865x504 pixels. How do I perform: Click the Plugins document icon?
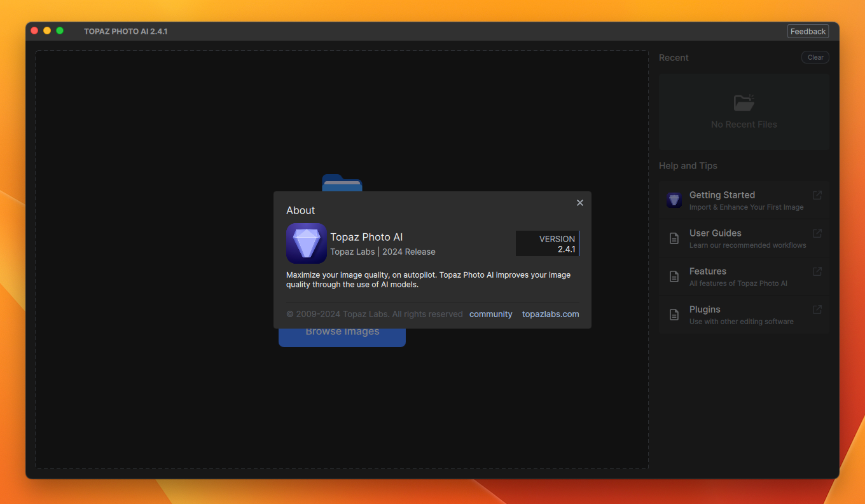tap(674, 315)
